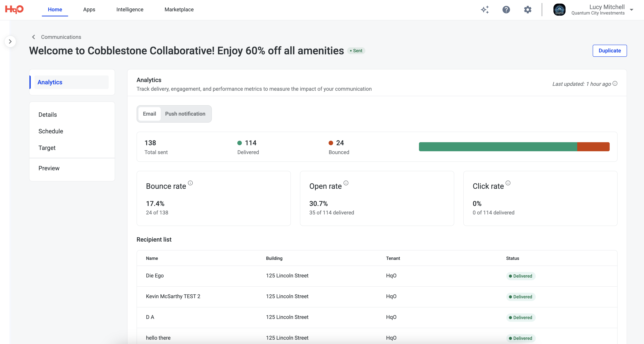
Task: Open the help question mark icon
Action: [506, 10]
